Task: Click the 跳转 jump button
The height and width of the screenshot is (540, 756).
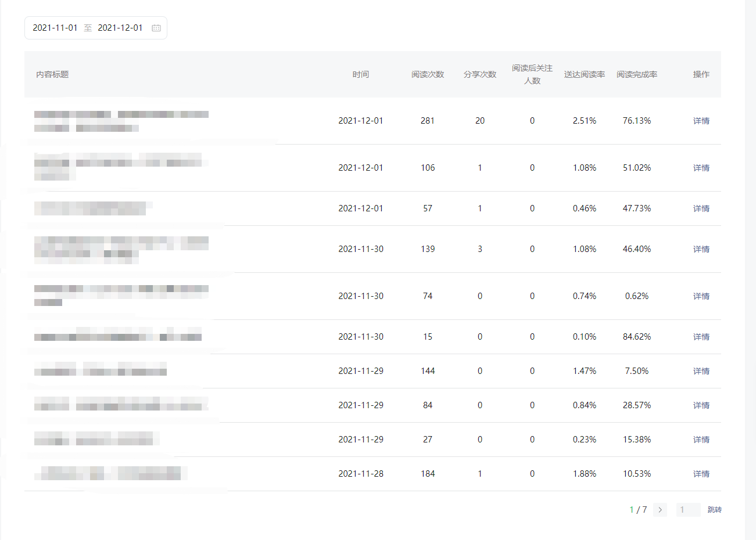Action: (715, 510)
